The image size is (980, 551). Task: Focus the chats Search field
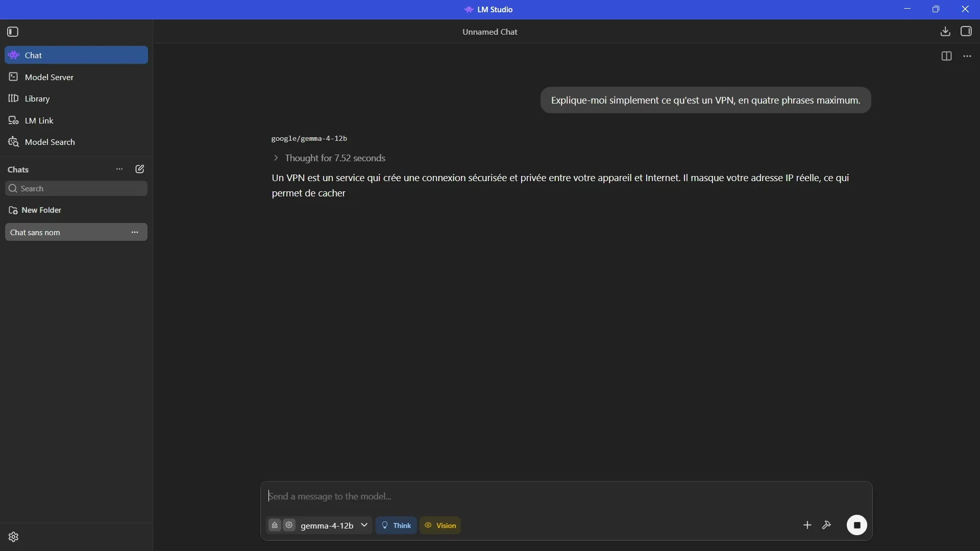76,189
